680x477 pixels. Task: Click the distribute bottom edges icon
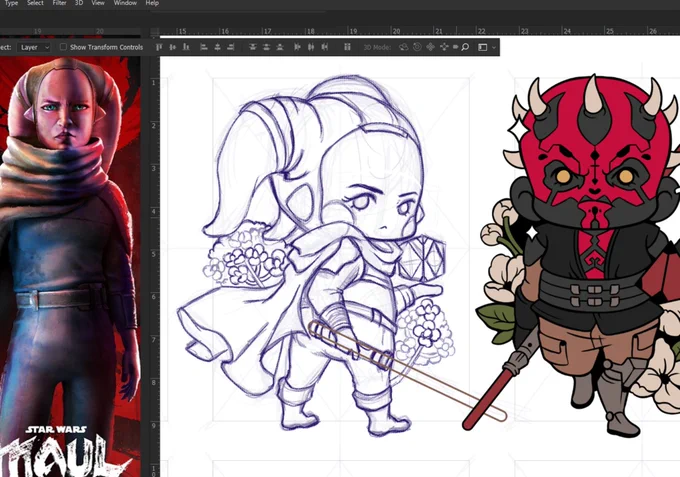pos(280,47)
